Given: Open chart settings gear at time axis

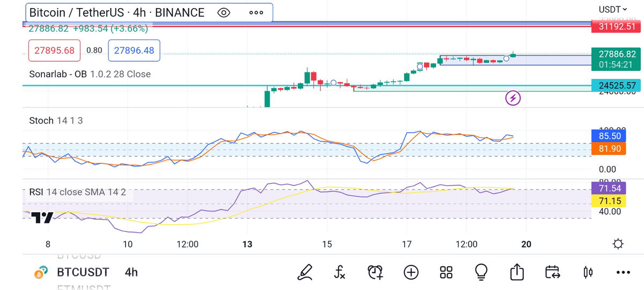Looking at the screenshot, I should [618, 244].
